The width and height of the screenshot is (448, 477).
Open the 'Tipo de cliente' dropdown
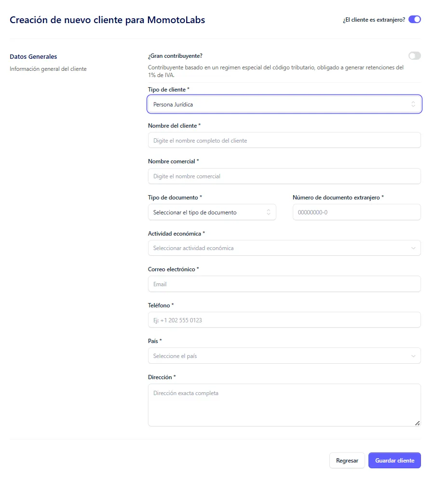pyautogui.click(x=284, y=104)
